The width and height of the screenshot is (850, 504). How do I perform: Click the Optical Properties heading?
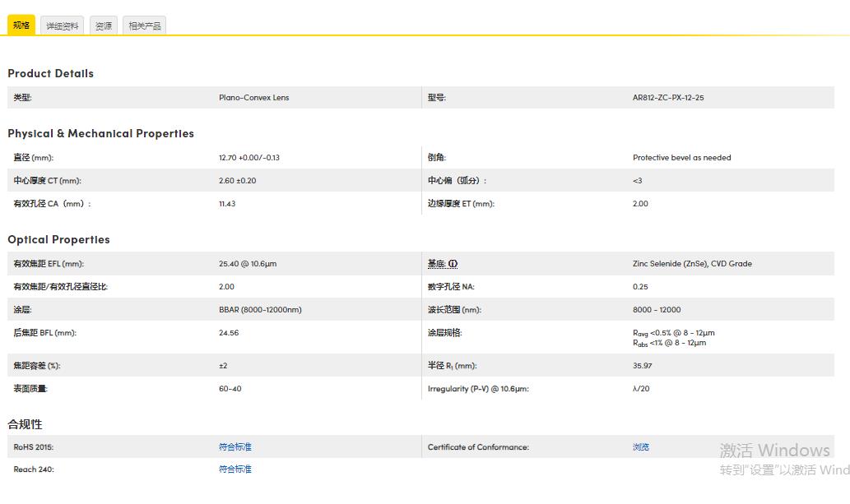(58, 239)
